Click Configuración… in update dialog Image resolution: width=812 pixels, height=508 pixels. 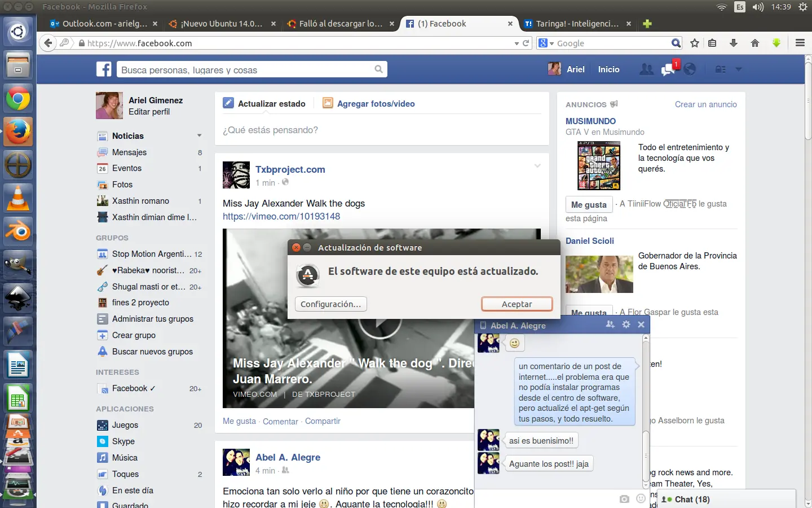point(330,304)
